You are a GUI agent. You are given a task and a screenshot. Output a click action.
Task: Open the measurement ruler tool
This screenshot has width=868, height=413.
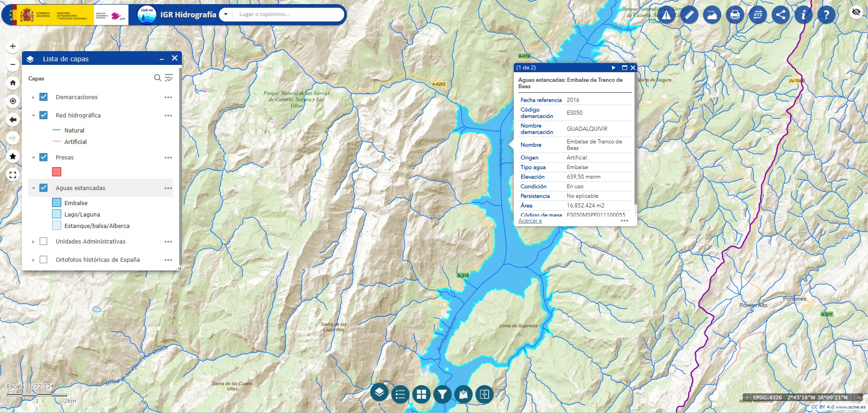tap(689, 15)
